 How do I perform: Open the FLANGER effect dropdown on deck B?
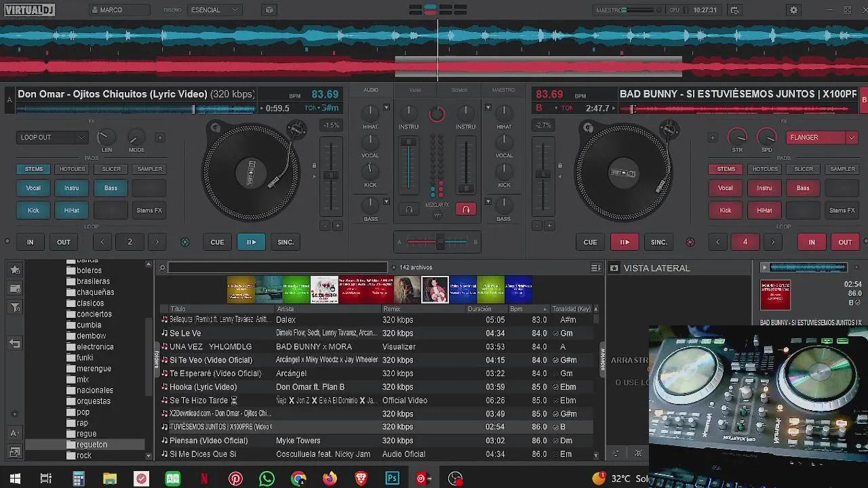click(x=823, y=138)
